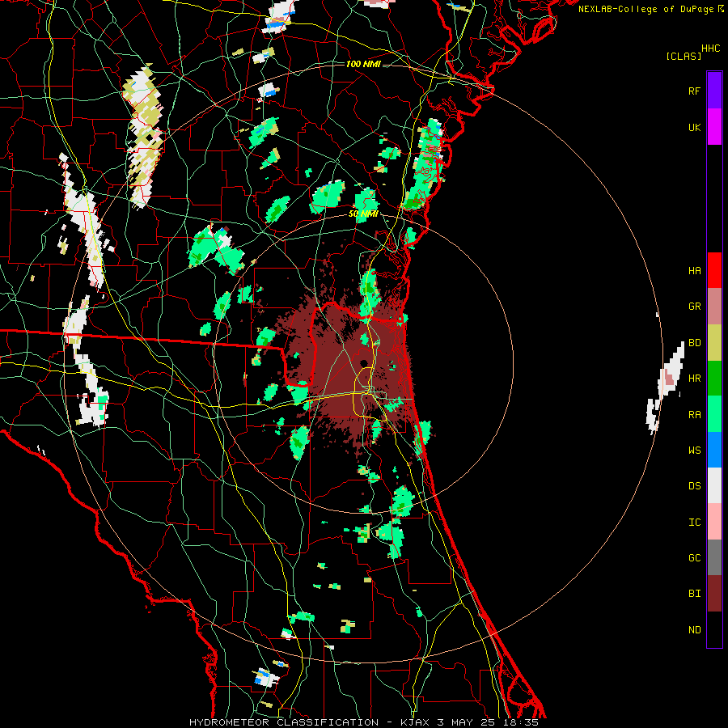Click the RF purple legend swatch

point(714,91)
